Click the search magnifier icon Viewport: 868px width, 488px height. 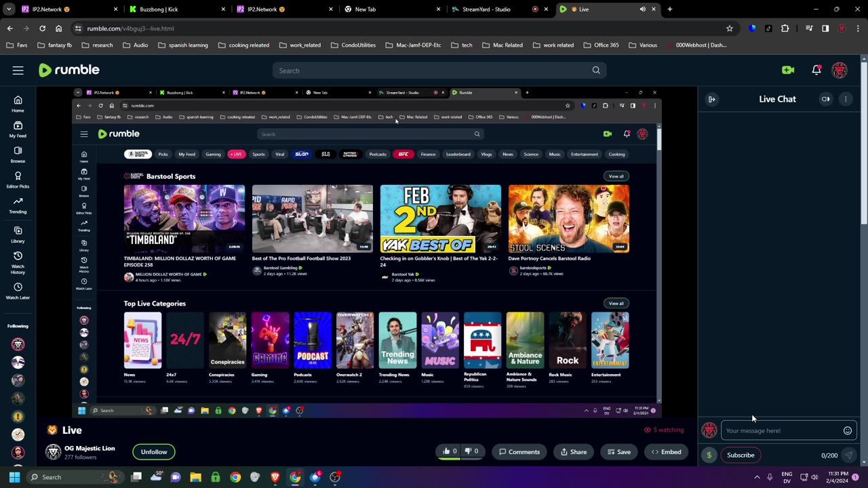click(596, 70)
